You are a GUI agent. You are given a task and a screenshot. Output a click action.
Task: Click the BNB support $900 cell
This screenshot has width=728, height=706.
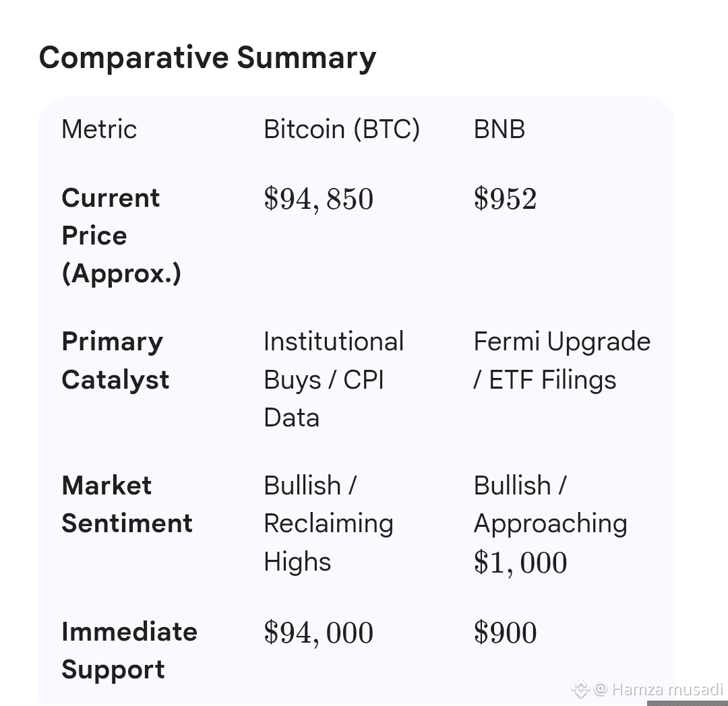505,633
